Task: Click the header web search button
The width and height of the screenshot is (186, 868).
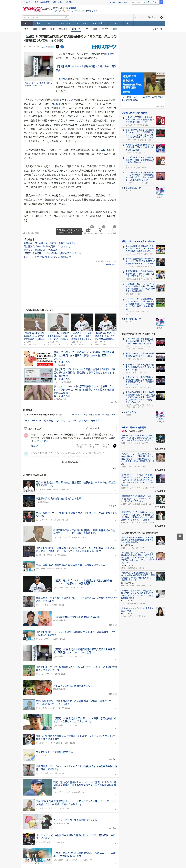Action: 161,2
